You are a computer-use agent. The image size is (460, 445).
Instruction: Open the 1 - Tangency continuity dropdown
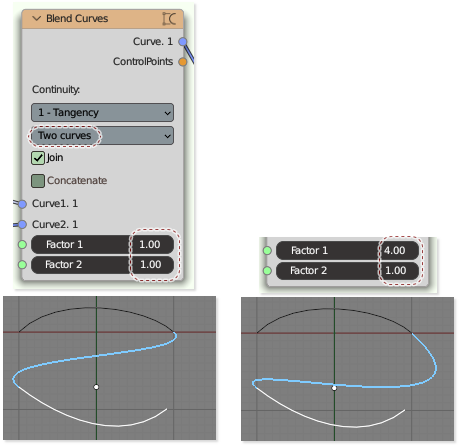coord(102,113)
